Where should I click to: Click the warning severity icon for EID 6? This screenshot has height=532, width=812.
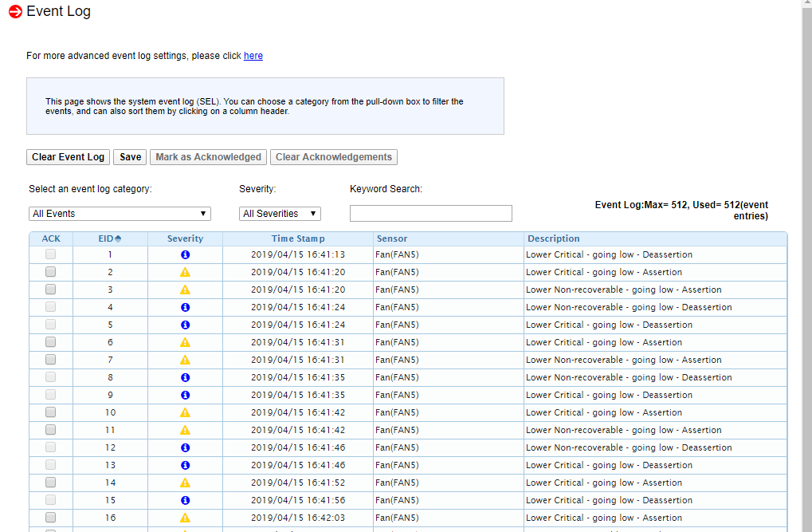click(x=185, y=342)
